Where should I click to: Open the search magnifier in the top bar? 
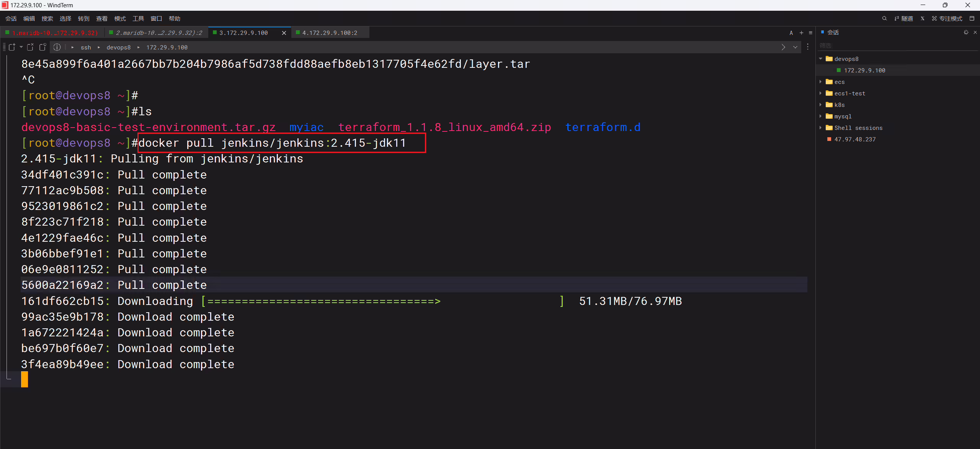pyautogui.click(x=884, y=18)
